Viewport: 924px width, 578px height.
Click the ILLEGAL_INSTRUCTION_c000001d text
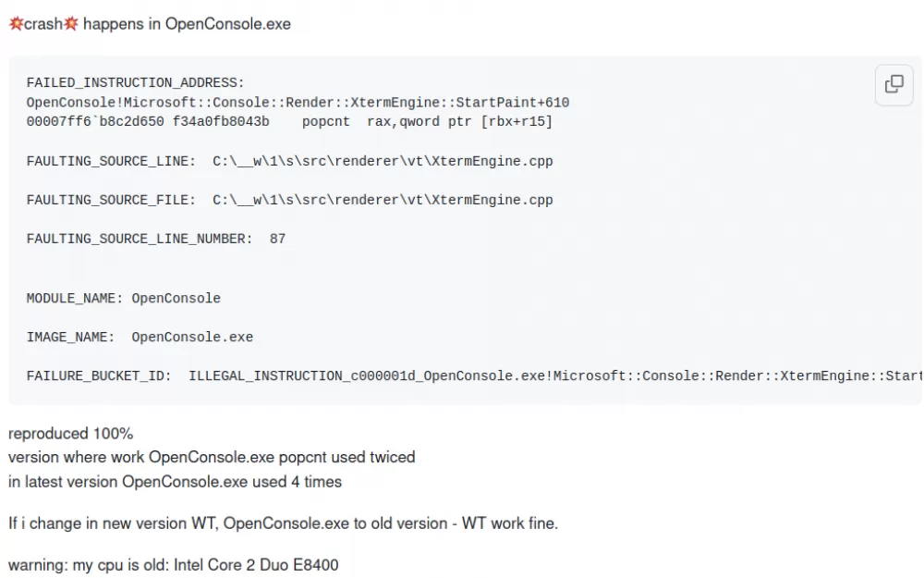302,376
